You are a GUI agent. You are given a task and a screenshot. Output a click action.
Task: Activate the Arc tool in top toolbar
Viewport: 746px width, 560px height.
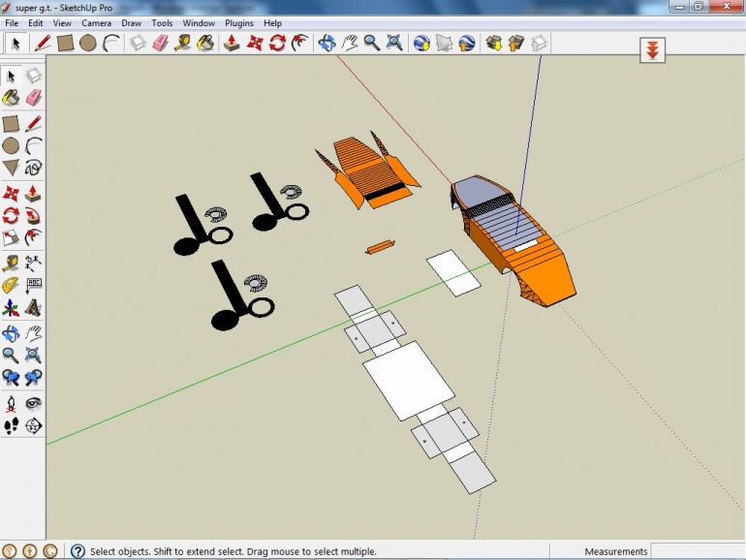pyautogui.click(x=110, y=44)
